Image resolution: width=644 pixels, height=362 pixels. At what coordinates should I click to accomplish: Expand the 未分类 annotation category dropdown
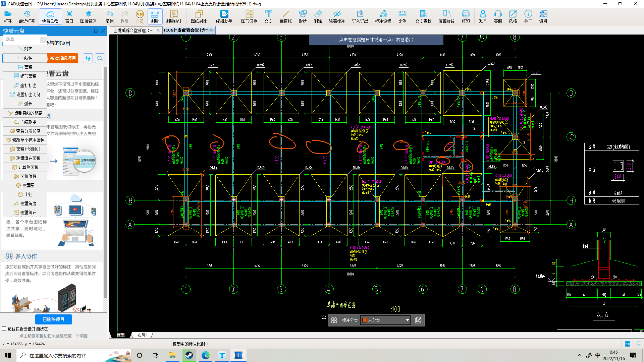[x=407, y=320]
